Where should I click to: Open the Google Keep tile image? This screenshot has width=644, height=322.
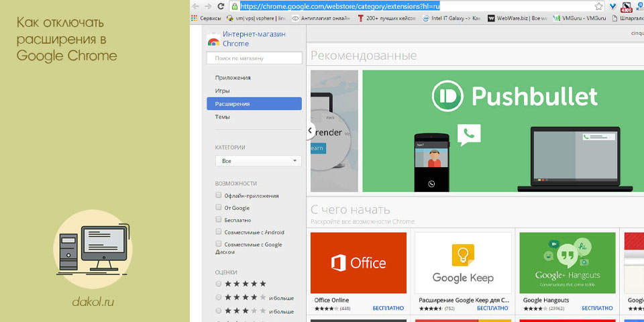tap(463, 263)
